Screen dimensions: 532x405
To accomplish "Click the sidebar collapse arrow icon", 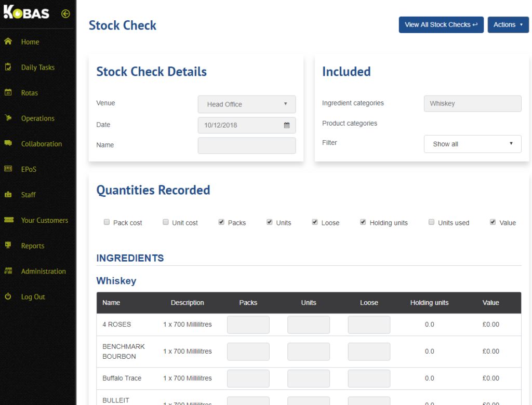I will pos(65,14).
